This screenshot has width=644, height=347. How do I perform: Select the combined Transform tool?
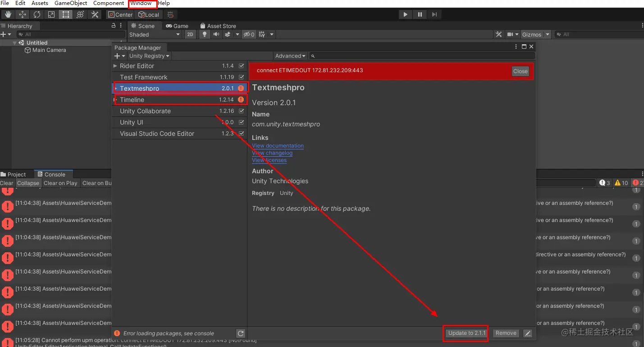(x=80, y=14)
